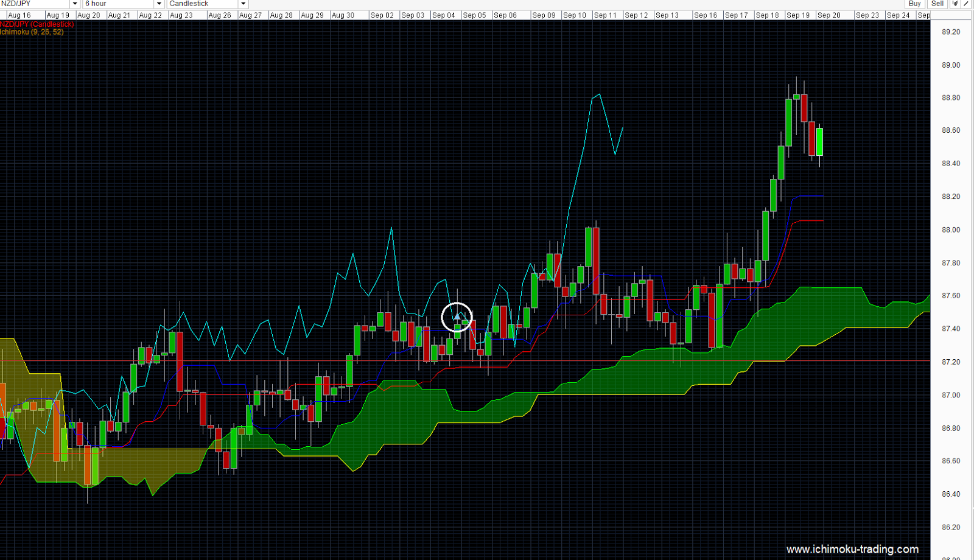Click the Sep 06 date label

click(x=505, y=15)
